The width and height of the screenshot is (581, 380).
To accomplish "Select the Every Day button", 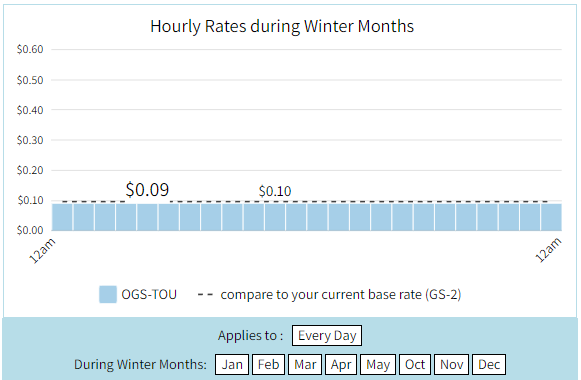I will pos(327,336).
